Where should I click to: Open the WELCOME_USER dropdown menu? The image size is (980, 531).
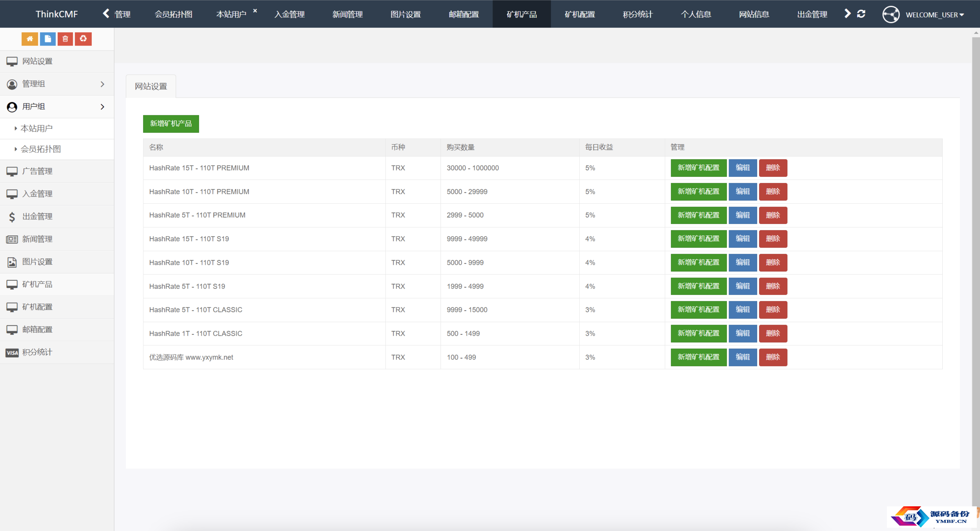click(934, 15)
